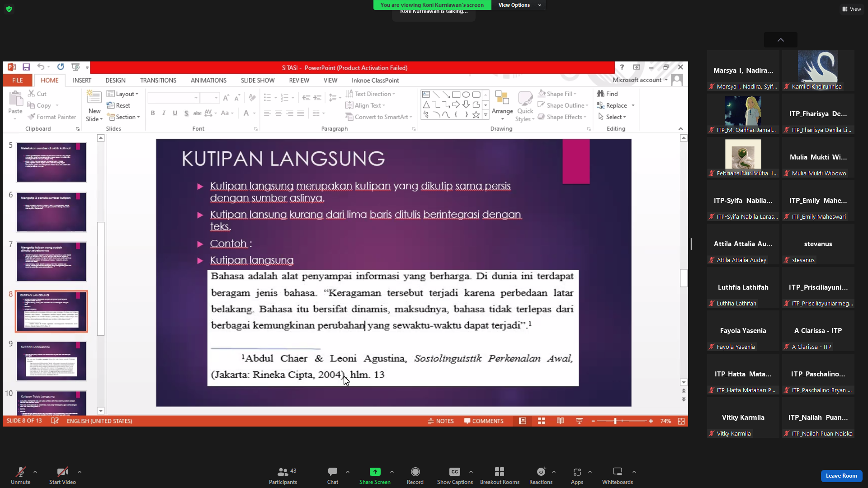Open the Shape Outline dropdown

pyautogui.click(x=563, y=105)
